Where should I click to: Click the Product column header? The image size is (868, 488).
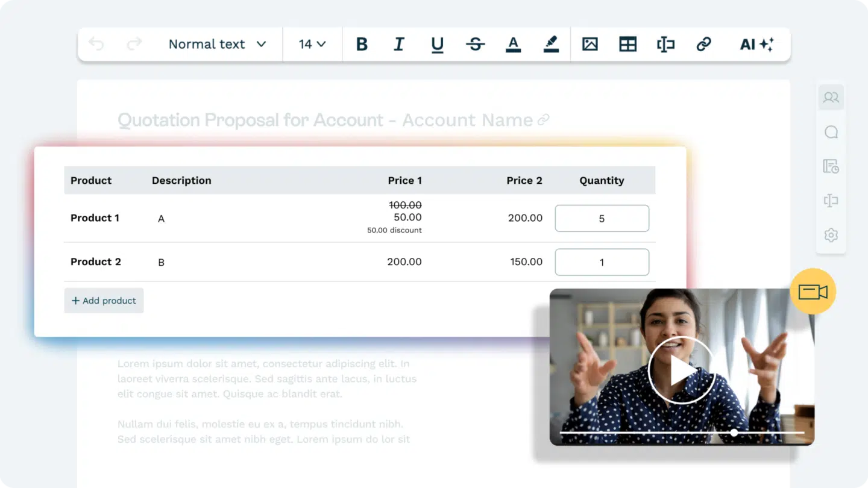click(x=91, y=180)
